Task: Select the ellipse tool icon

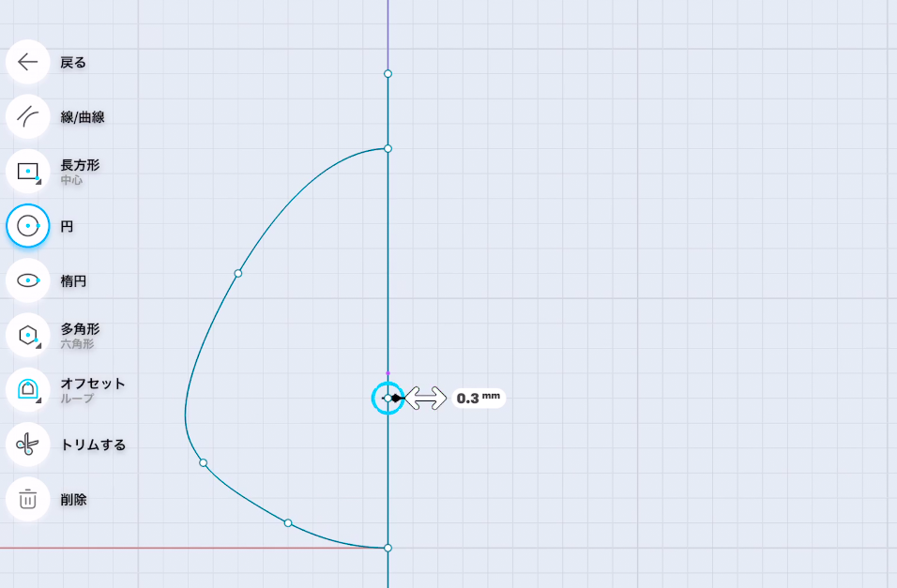Action: click(27, 280)
